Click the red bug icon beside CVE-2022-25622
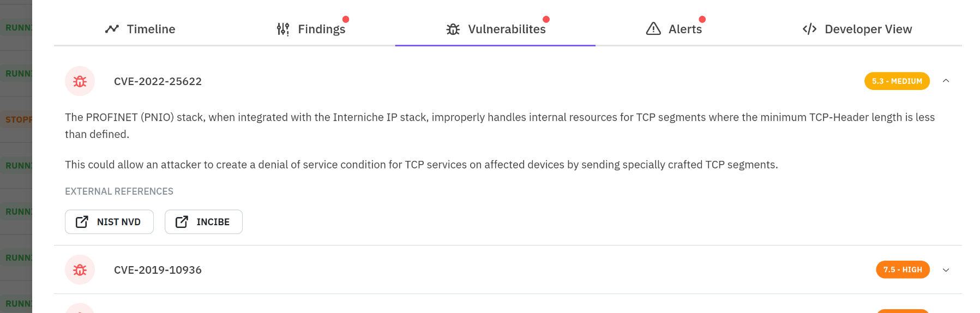Screen dimensions: 980x313 pos(80,81)
